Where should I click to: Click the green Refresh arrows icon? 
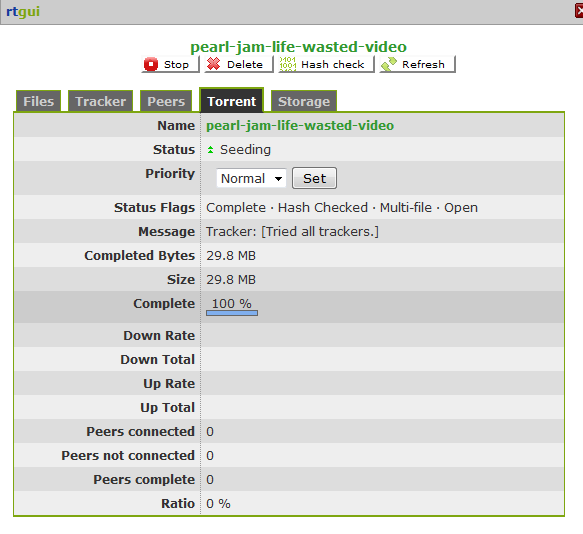(389, 64)
